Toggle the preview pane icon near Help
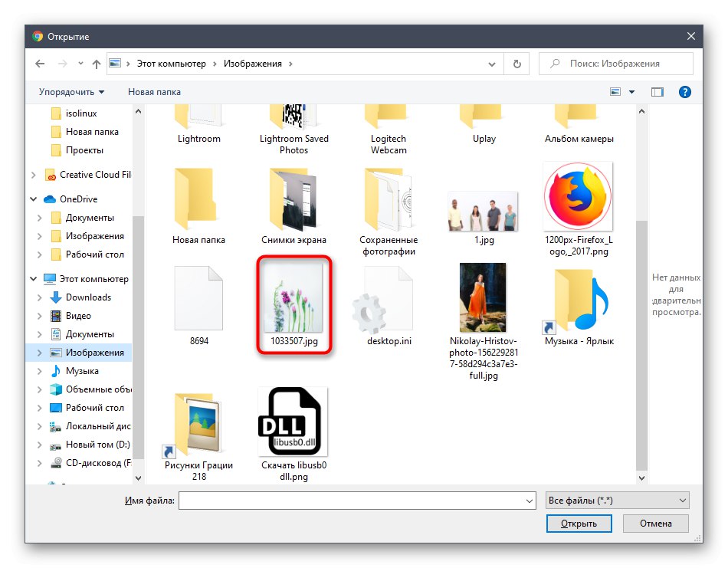Image resolution: width=728 pixels, height=568 pixels. 657,91
